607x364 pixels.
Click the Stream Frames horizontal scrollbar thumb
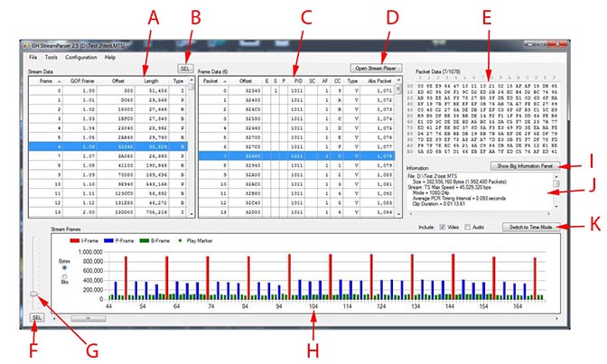tap(89, 318)
